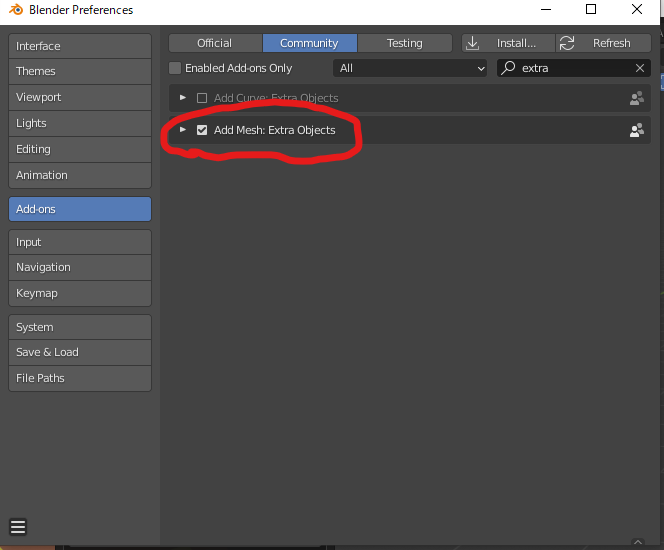Click the Blender logo in the title bar
664x550 pixels.
pyautogui.click(x=16, y=9)
